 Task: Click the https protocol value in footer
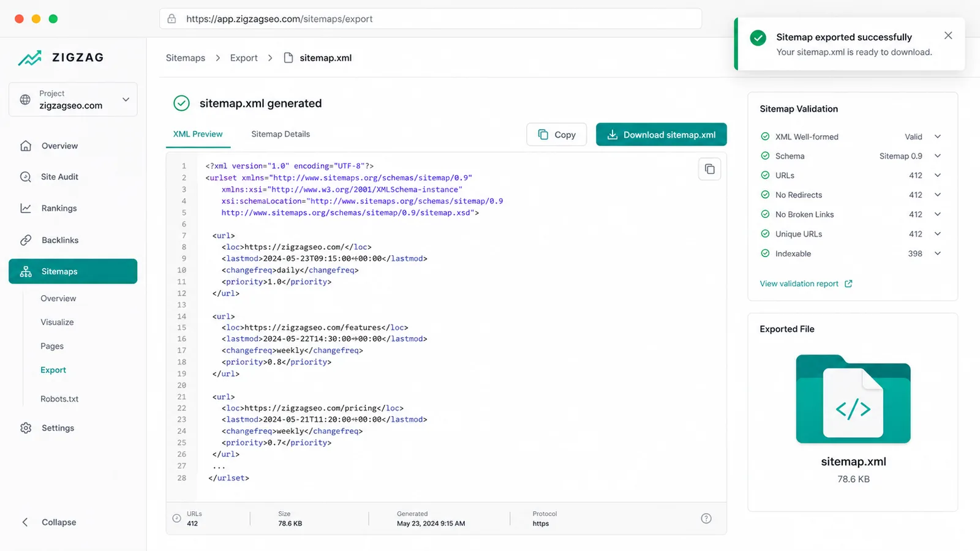click(541, 523)
